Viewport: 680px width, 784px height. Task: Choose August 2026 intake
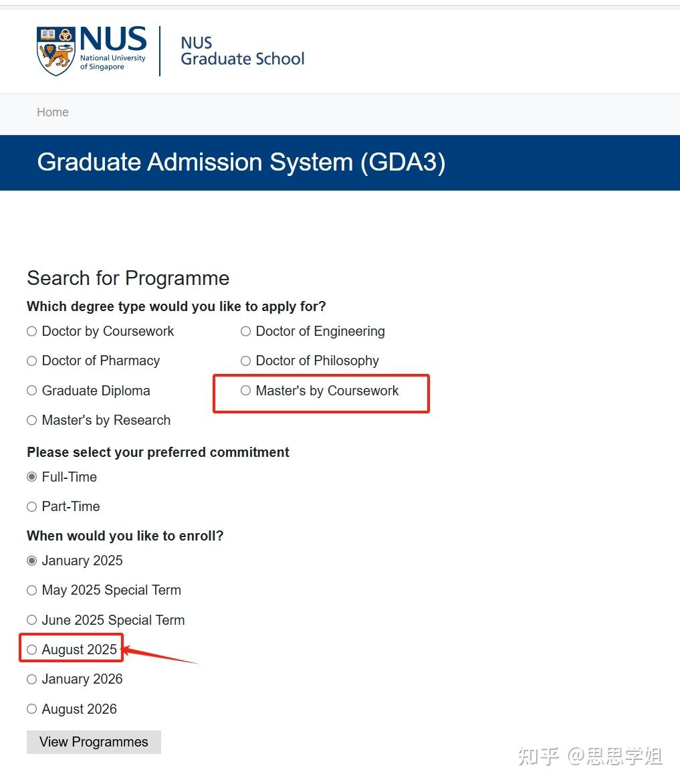pyautogui.click(x=31, y=708)
